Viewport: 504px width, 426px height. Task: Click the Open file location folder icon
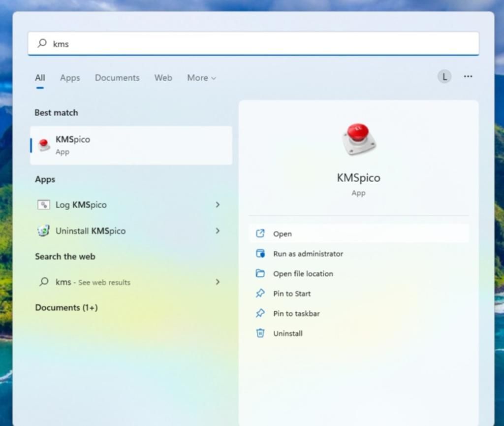click(260, 273)
